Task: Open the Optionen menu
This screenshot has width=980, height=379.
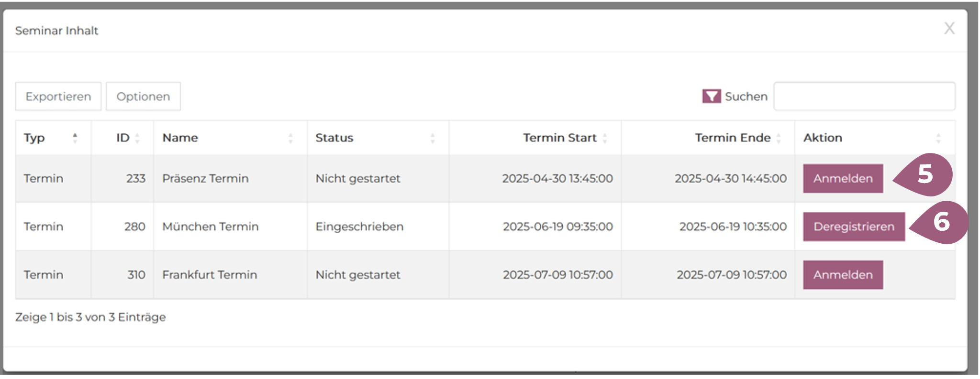Action: click(143, 97)
